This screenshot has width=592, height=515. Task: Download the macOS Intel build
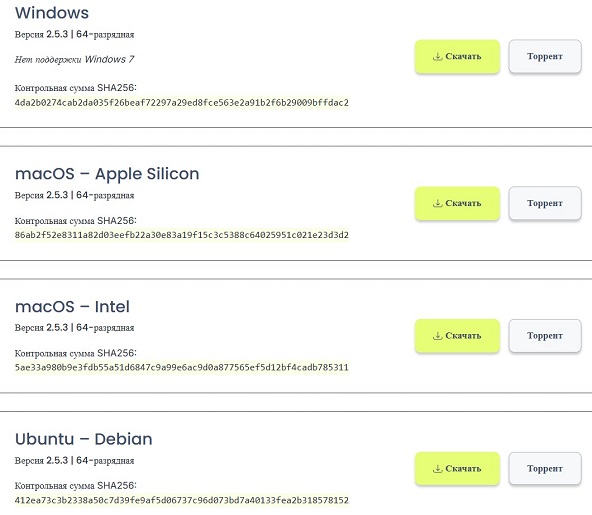[x=457, y=336]
